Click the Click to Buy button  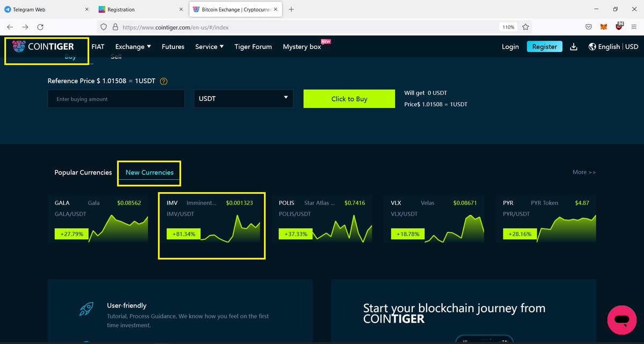click(349, 99)
